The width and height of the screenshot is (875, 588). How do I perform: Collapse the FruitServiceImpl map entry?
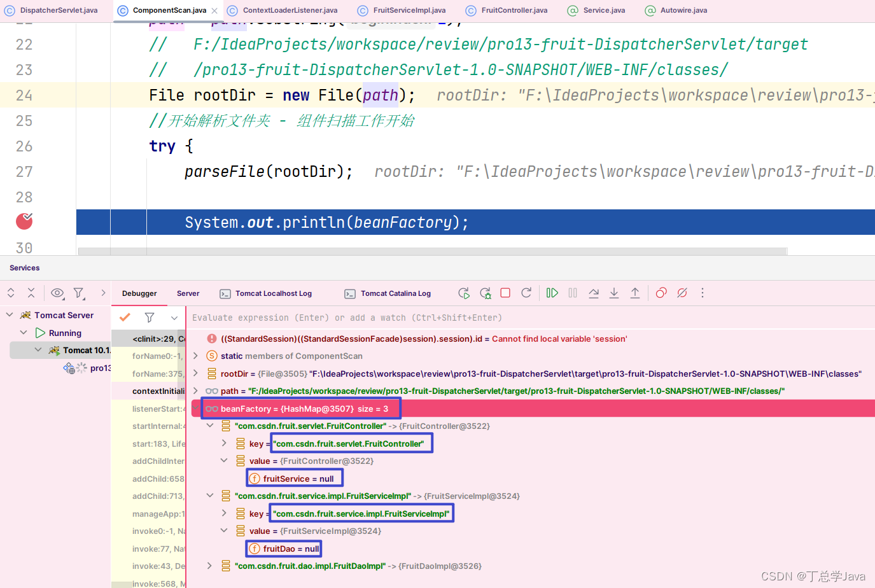click(x=210, y=496)
